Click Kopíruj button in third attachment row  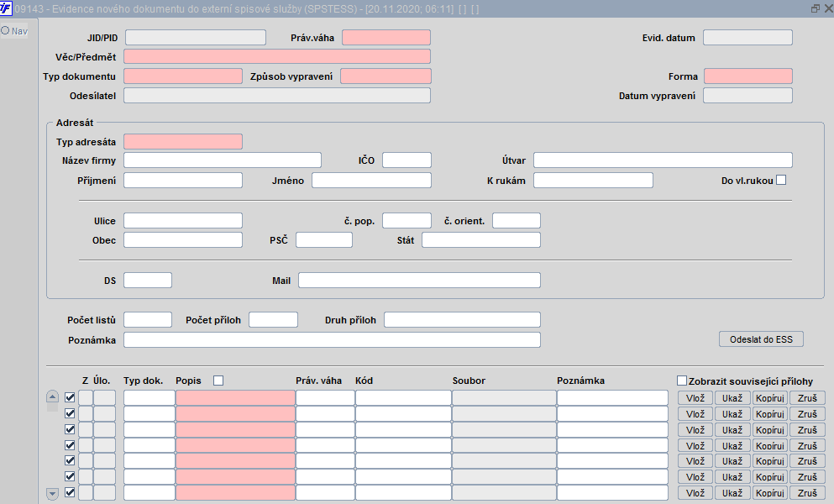point(769,429)
